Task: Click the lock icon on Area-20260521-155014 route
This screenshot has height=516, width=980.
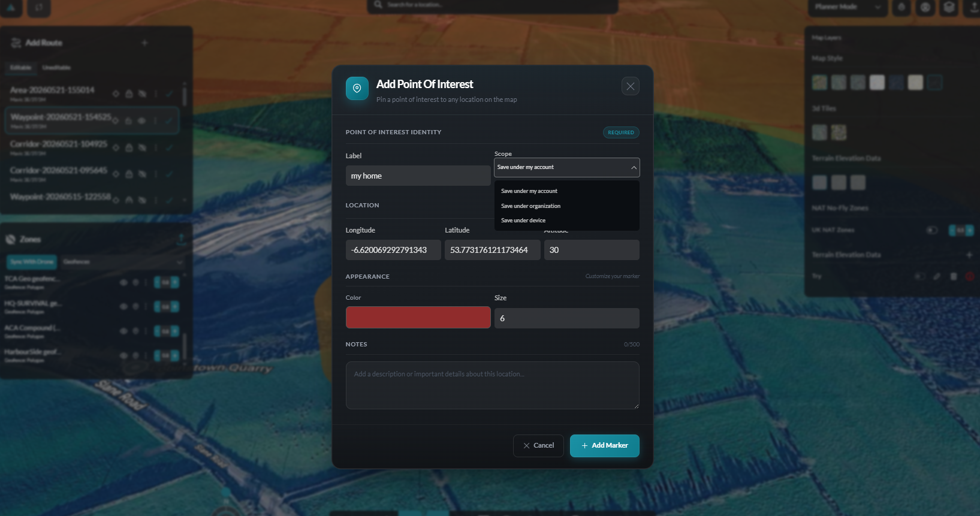Action: [129, 94]
